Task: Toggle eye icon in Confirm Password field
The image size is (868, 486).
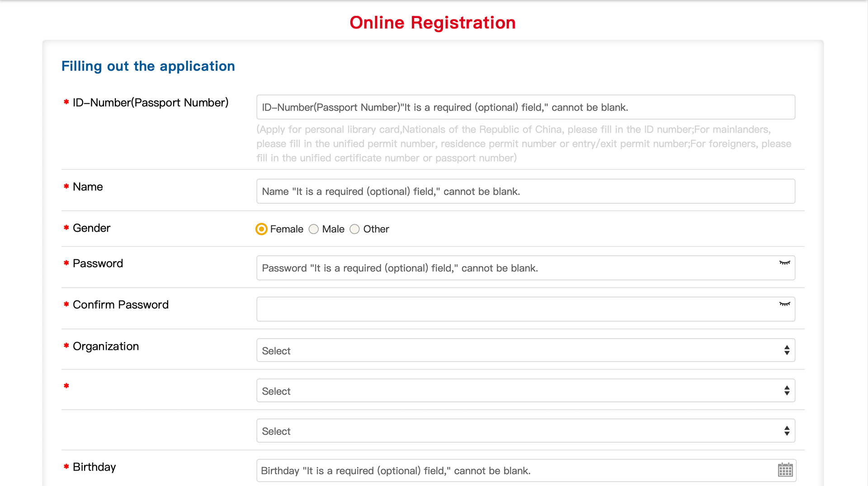Action: tap(784, 304)
